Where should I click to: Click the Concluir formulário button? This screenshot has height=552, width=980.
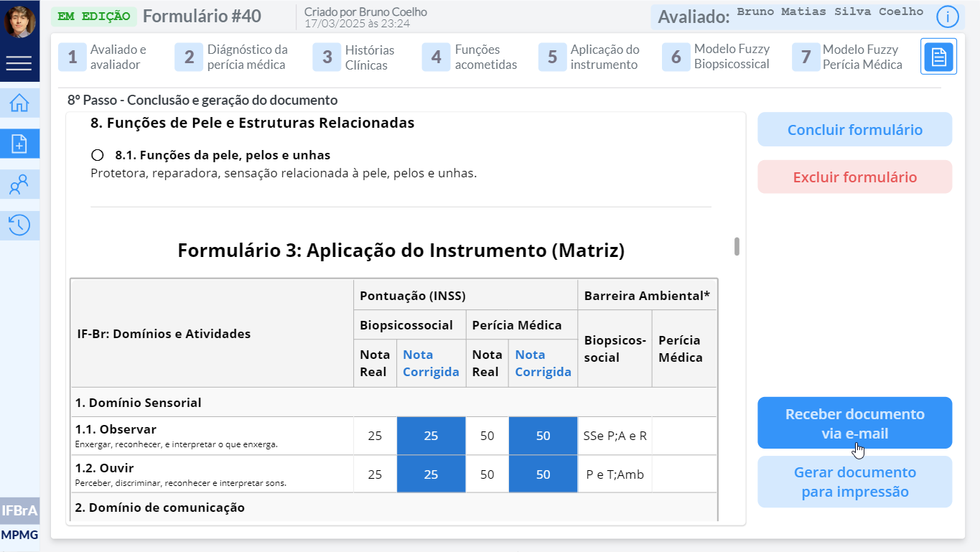point(855,129)
